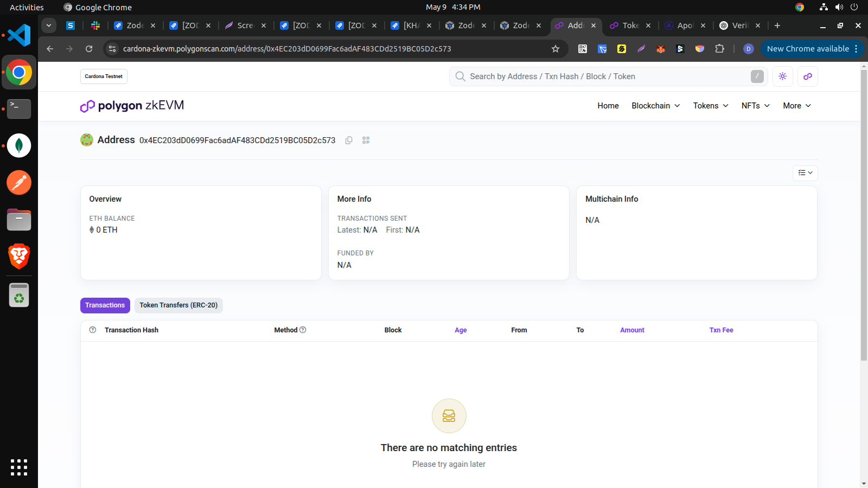Close the Toke browser tab
This screenshot has width=868, height=488.
coord(648,25)
